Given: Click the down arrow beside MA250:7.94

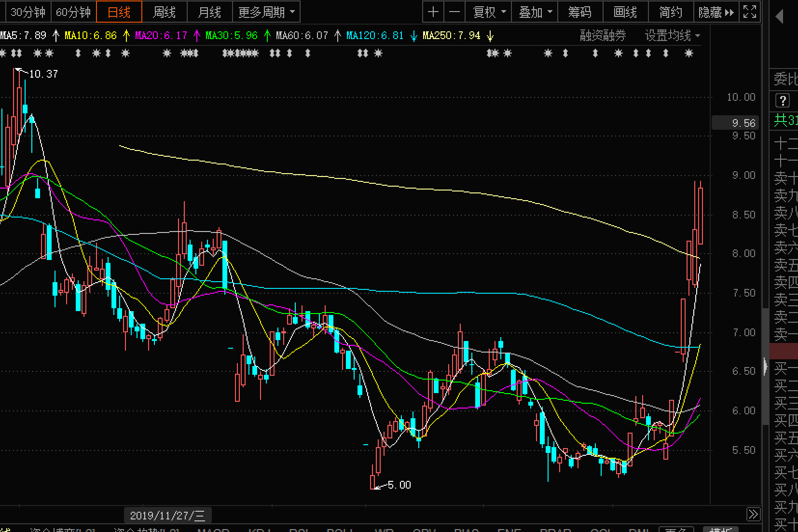Looking at the screenshot, I should click(x=490, y=36).
